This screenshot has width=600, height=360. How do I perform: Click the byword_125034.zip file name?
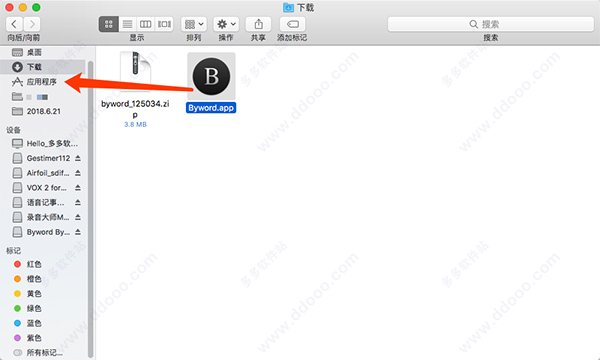[135, 109]
